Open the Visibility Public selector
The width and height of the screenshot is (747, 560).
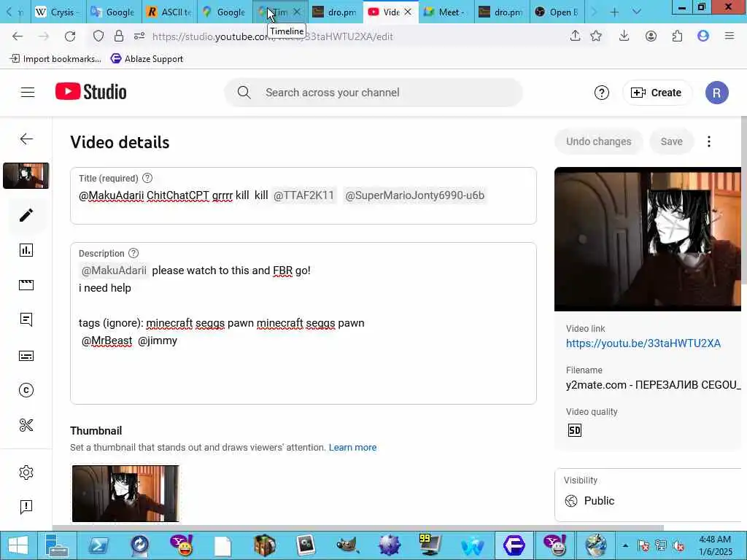pyautogui.click(x=648, y=495)
